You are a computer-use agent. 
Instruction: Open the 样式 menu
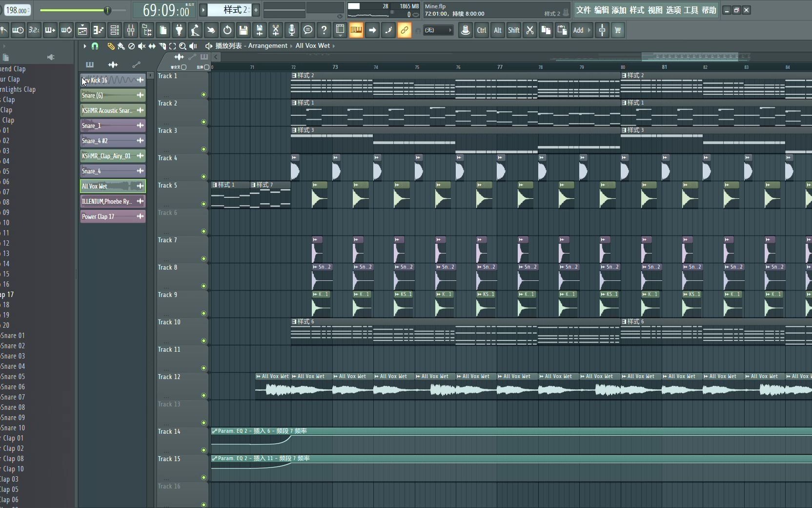point(637,10)
